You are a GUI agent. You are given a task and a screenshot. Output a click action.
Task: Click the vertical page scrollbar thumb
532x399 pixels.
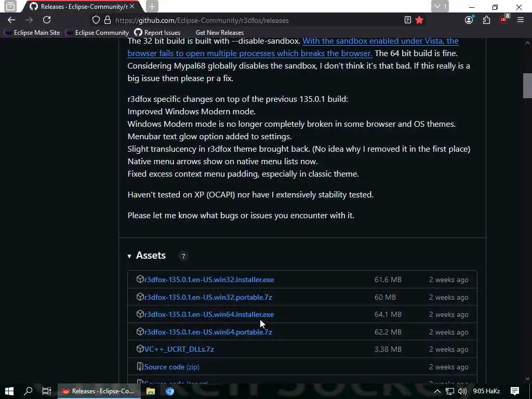527,86
